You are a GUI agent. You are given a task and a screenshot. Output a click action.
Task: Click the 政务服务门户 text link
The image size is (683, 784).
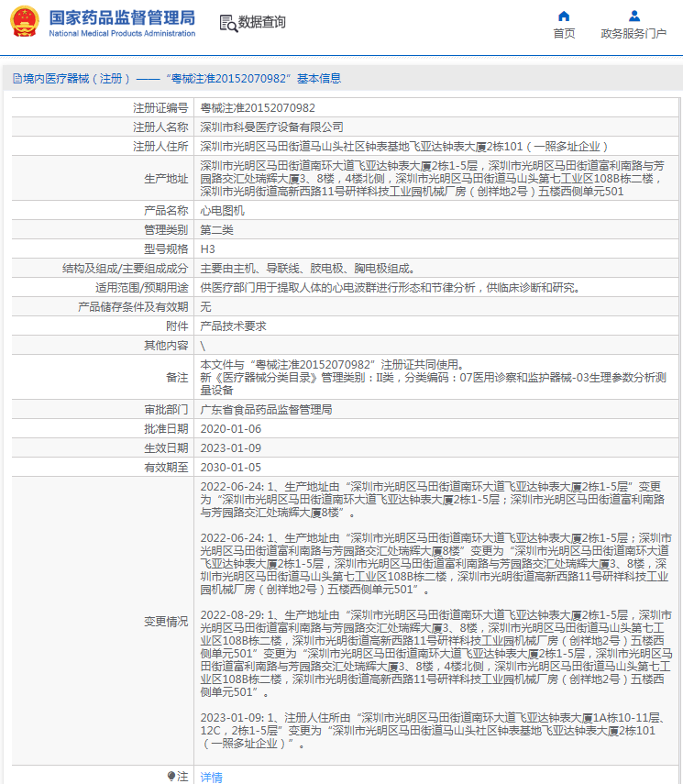click(633, 34)
